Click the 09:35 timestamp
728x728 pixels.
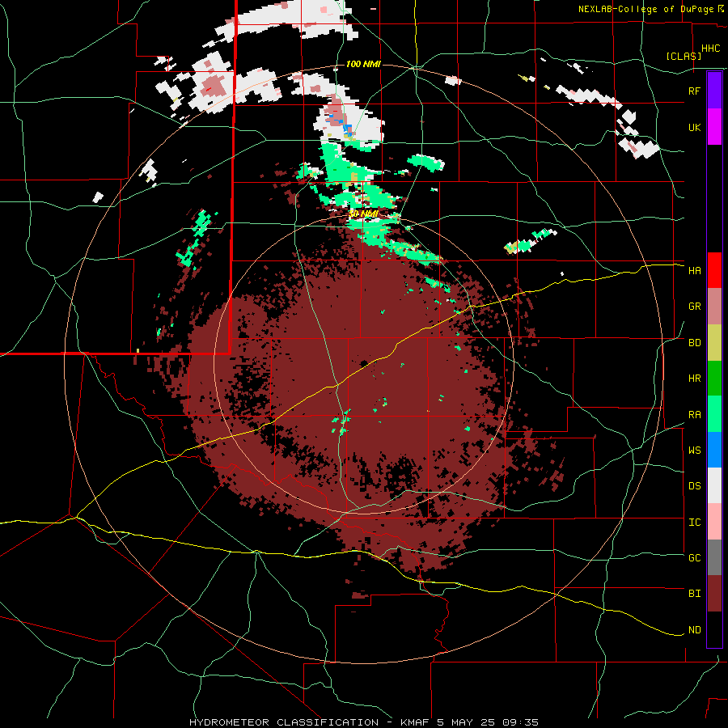pos(520,722)
